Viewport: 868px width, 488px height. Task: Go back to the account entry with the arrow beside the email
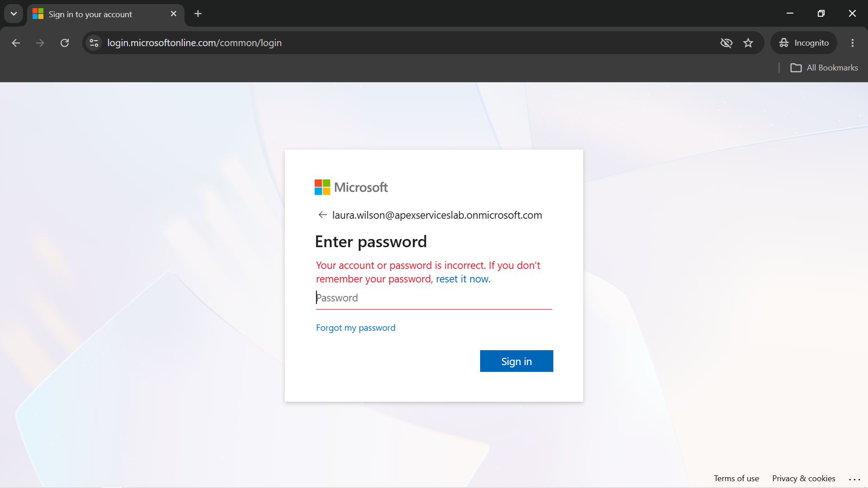[323, 215]
